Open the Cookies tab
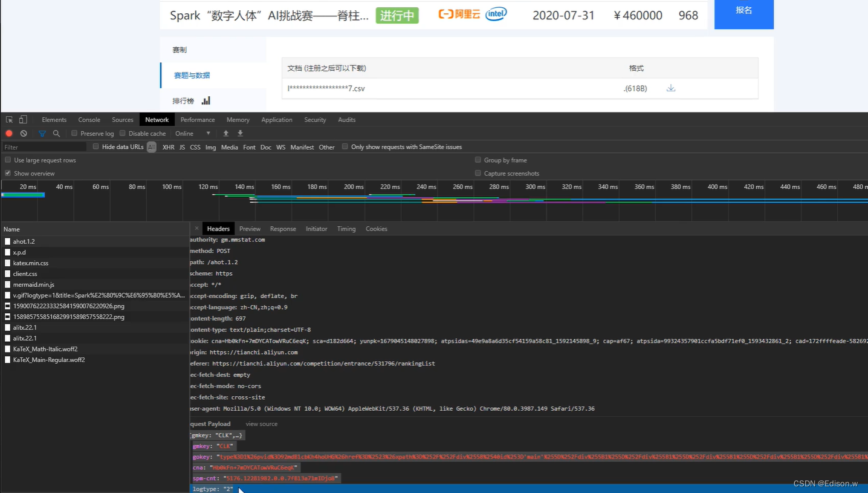Image resolution: width=868 pixels, height=493 pixels. click(376, 229)
